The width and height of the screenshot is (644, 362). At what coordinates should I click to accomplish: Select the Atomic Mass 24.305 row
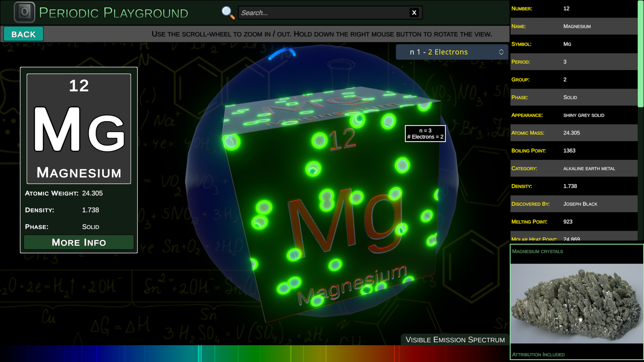click(574, 133)
